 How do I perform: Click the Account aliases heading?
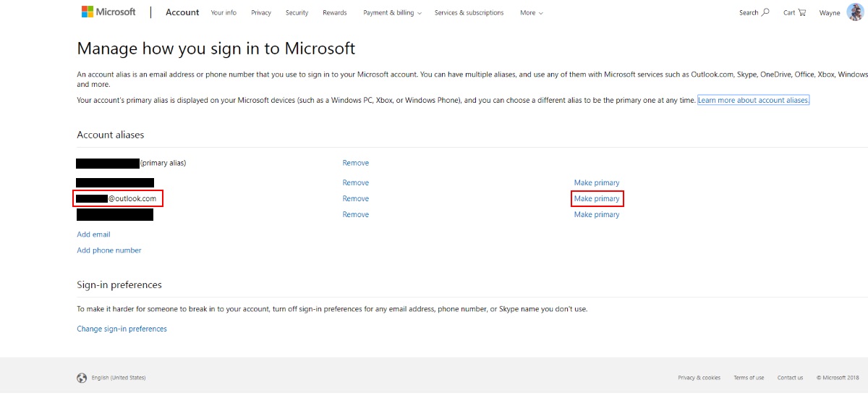[x=111, y=135]
